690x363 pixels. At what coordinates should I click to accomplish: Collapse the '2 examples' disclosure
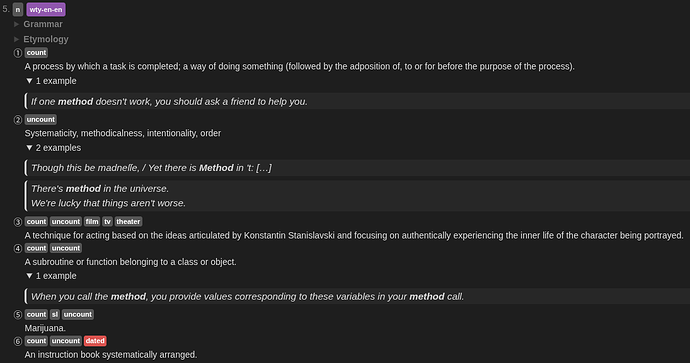coord(54,148)
